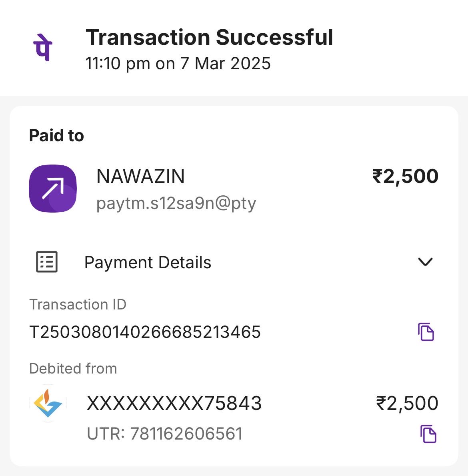Click the ₹2,500 debited amount
The image size is (468, 476).
[407, 403]
